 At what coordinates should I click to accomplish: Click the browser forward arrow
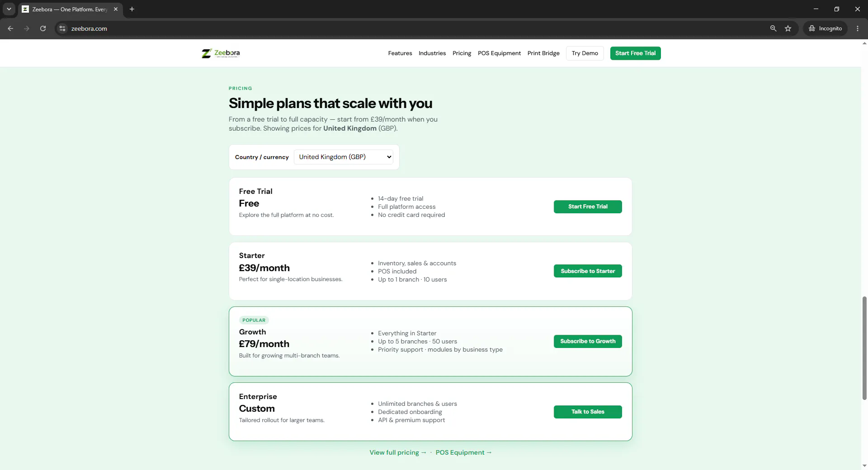[27, 28]
